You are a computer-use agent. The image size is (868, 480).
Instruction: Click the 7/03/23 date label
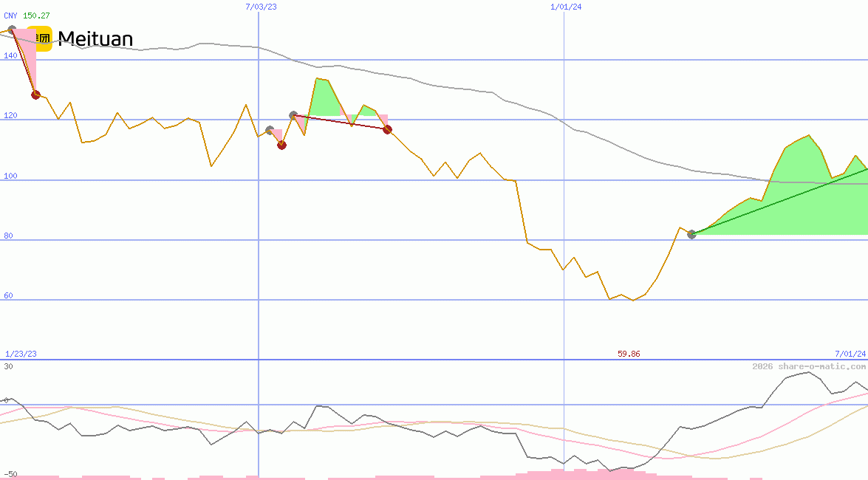tap(261, 7)
